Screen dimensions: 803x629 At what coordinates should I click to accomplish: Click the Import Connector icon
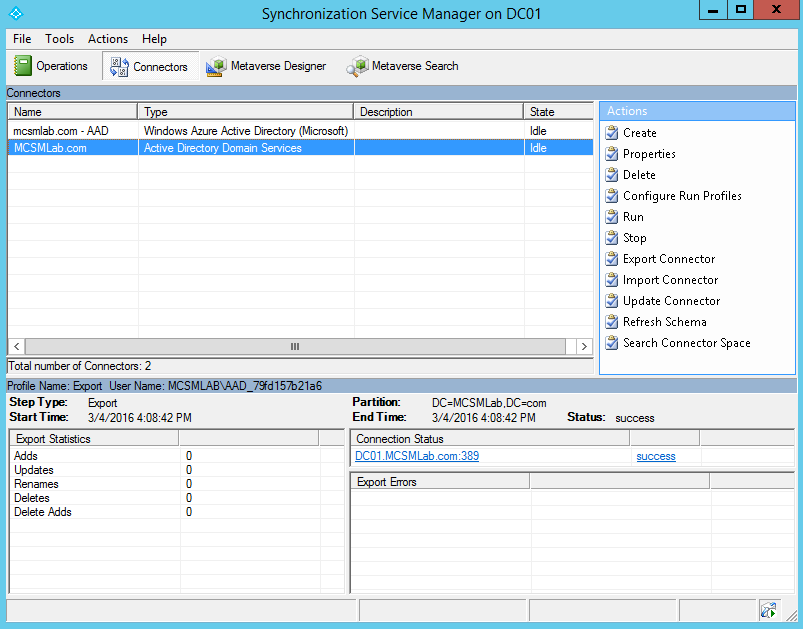[611, 280]
